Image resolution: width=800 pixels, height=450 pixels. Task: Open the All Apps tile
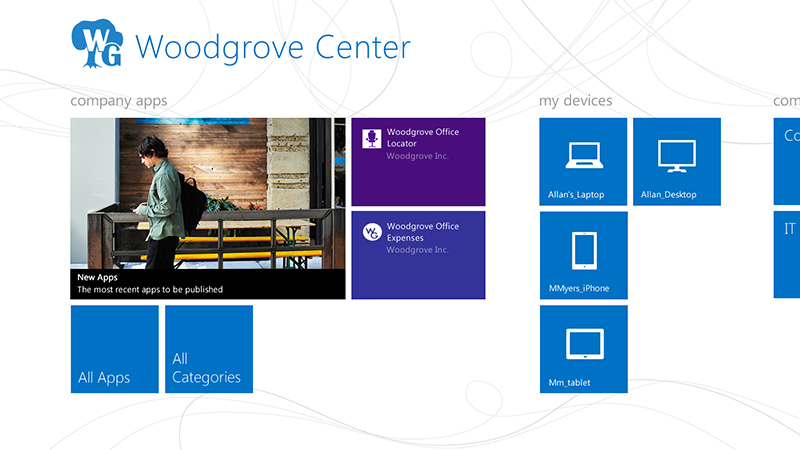pyautogui.click(x=114, y=349)
